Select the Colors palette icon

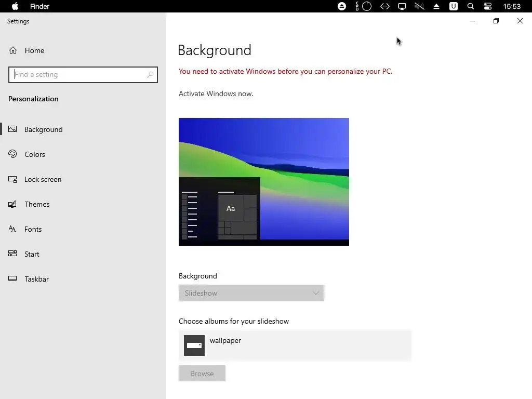coord(12,154)
